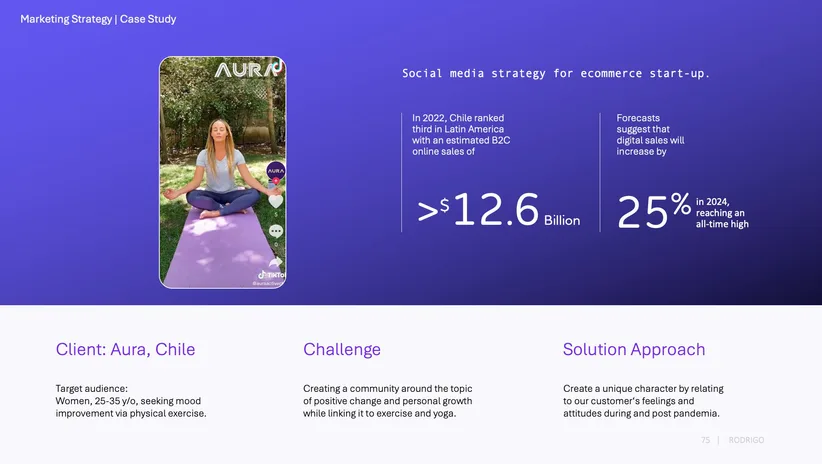
Task: Click 'in 2024, reaching an all-time high' text
Action: point(722,213)
